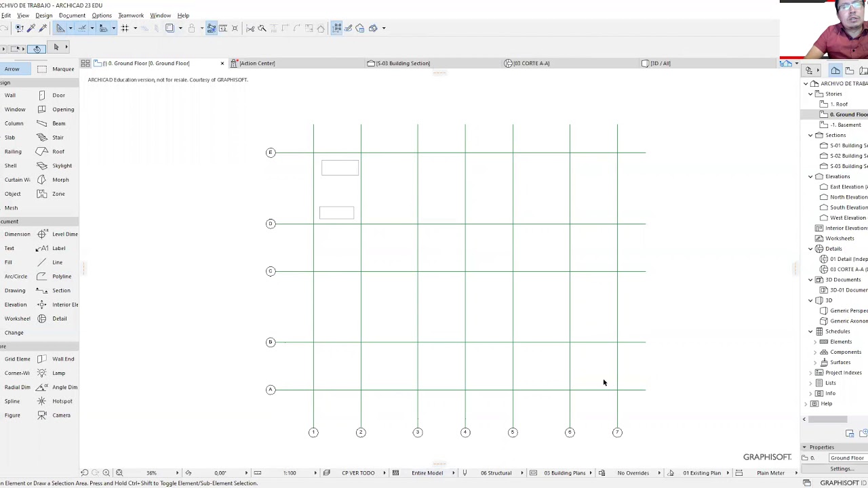Click the navigator horizontal scrollbar
The height and width of the screenshot is (488, 868).
tap(827, 420)
